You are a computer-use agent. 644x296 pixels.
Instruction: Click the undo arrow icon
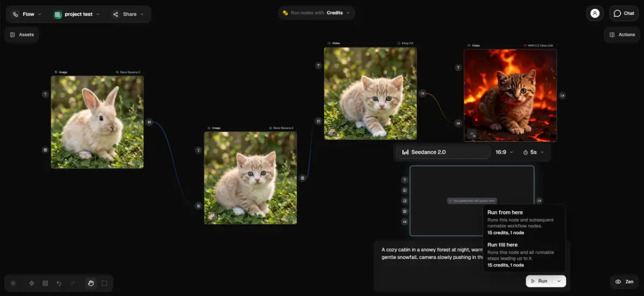click(x=59, y=283)
